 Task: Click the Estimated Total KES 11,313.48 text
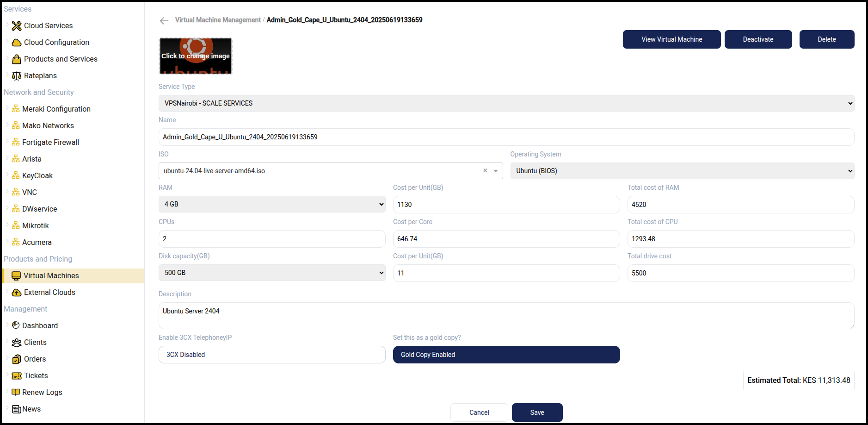coord(799,381)
